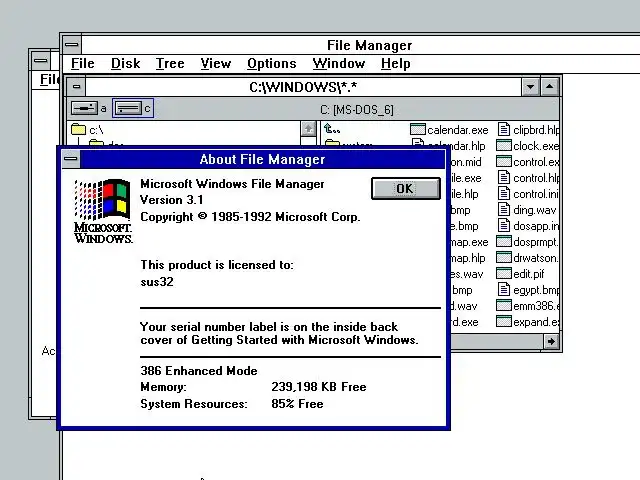The width and height of the screenshot is (640, 480).
Task: Maximize the C:\WINDOWS child window
Action: tap(549, 87)
